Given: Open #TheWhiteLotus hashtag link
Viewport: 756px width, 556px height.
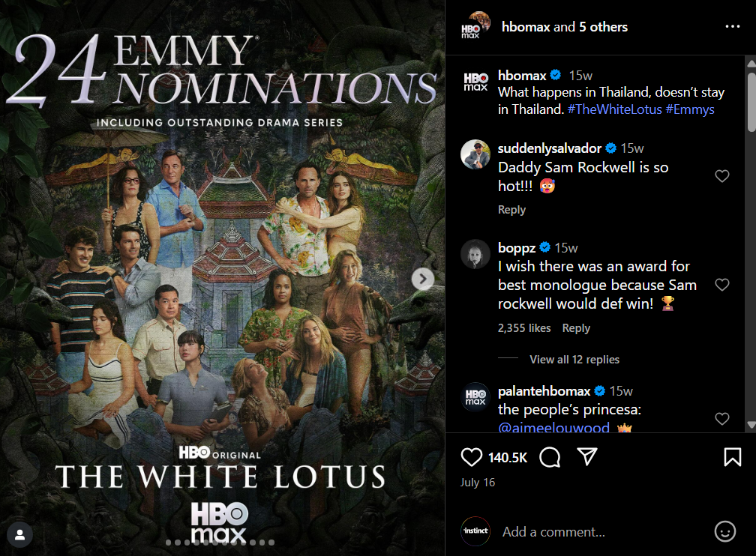Looking at the screenshot, I should coord(615,109).
